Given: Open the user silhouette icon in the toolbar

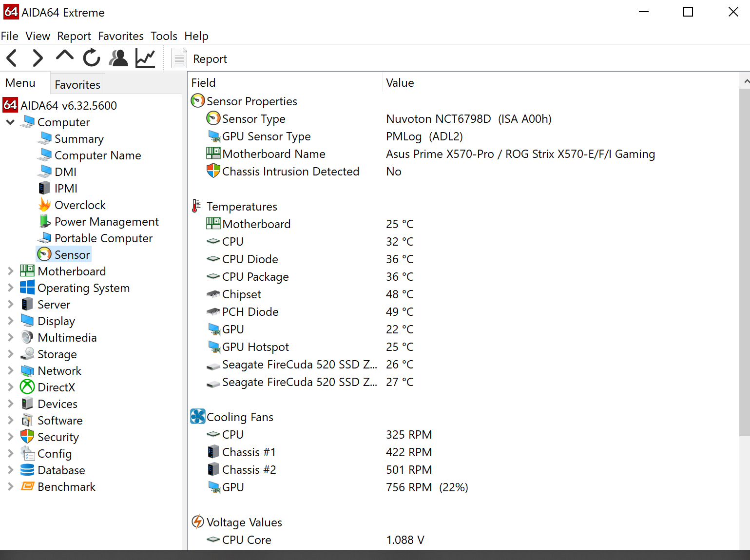Looking at the screenshot, I should click(118, 58).
